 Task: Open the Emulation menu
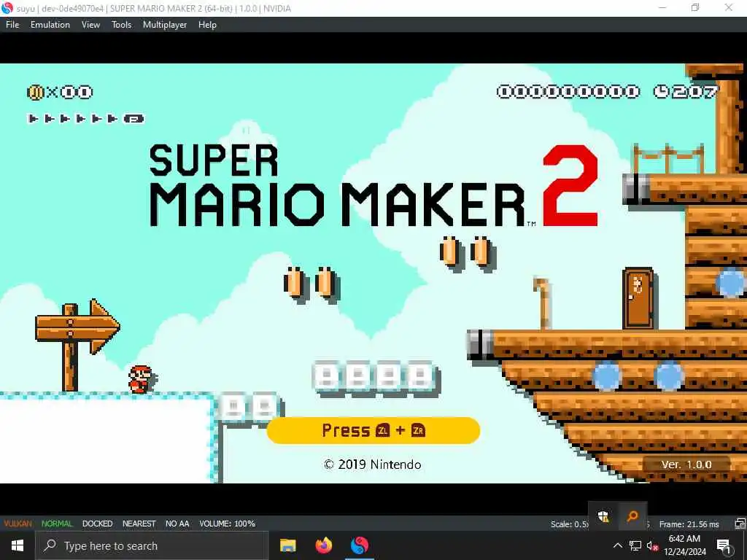click(50, 25)
